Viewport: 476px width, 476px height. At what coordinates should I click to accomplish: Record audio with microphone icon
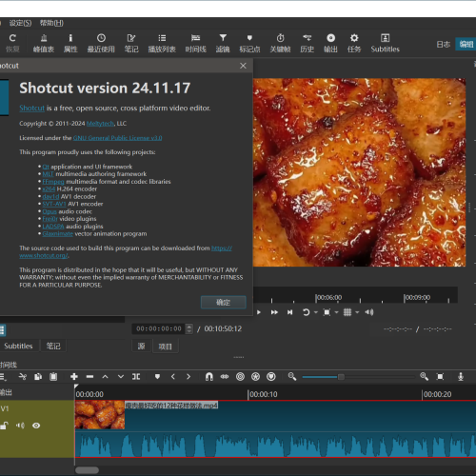[x=461, y=377]
